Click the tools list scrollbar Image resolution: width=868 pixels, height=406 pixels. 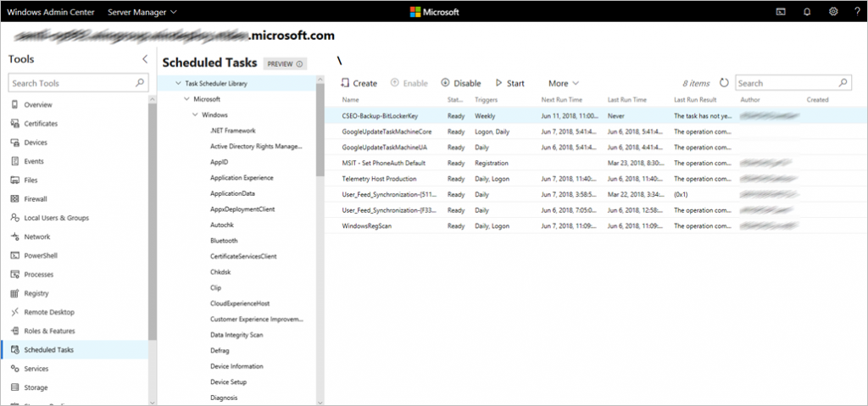click(153, 221)
